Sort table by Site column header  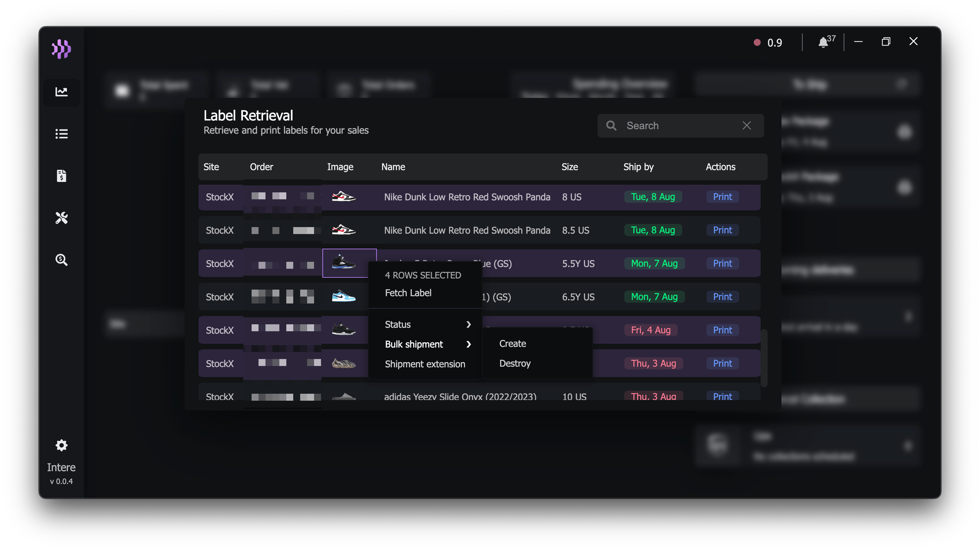211,167
